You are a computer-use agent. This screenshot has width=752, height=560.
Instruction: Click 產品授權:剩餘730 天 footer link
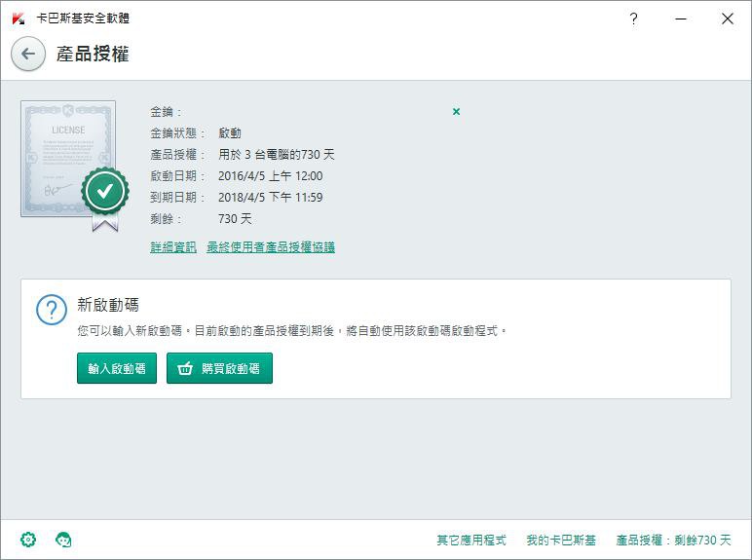674,540
